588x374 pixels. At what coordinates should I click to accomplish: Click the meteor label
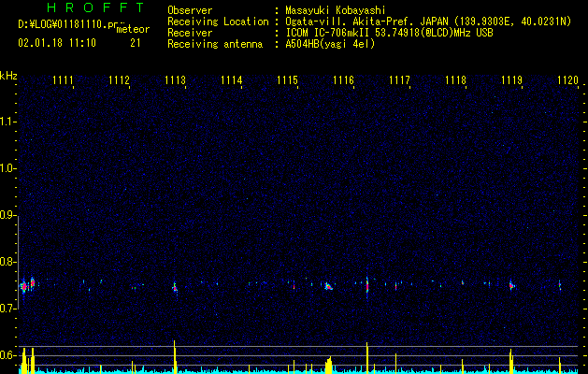coord(133,29)
